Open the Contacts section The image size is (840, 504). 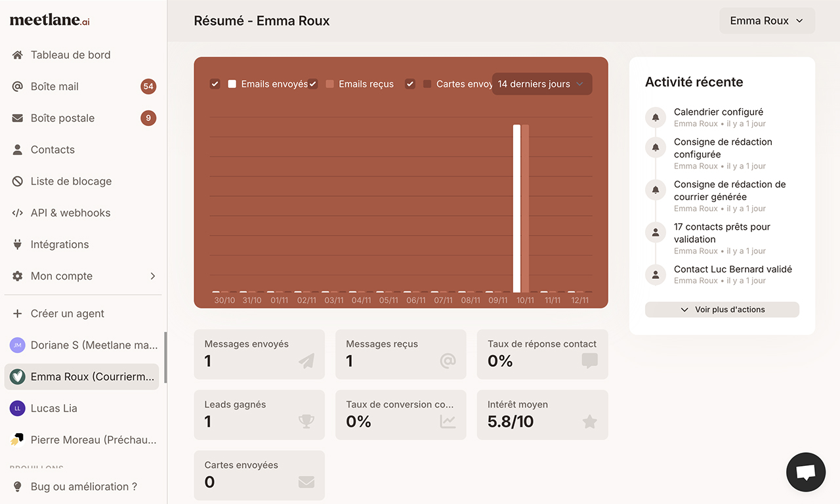coord(52,149)
